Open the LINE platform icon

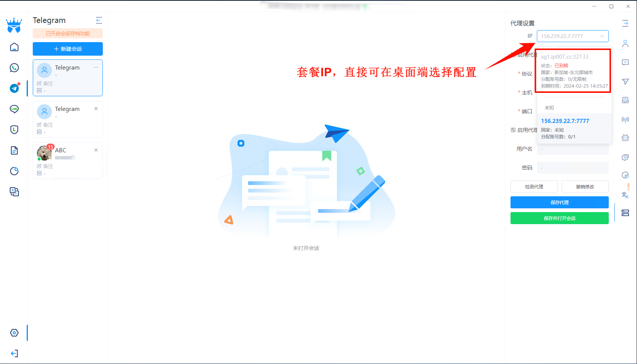pyautogui.click(x=14, y=109)
